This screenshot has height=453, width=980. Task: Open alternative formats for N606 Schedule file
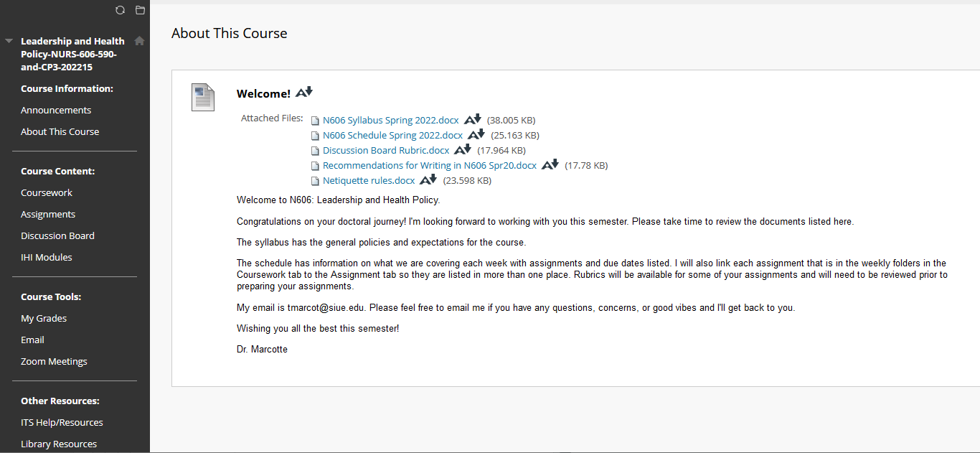click(476, 134)
